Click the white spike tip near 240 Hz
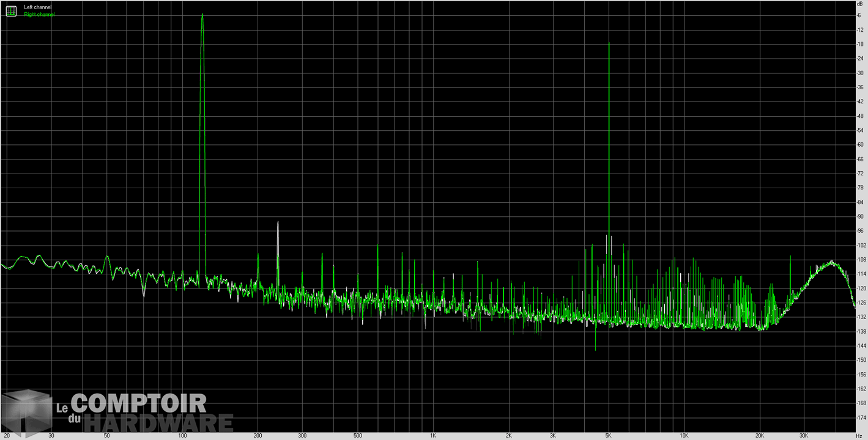868x440 pixels. pyautogui.click(x=278, y=222)
